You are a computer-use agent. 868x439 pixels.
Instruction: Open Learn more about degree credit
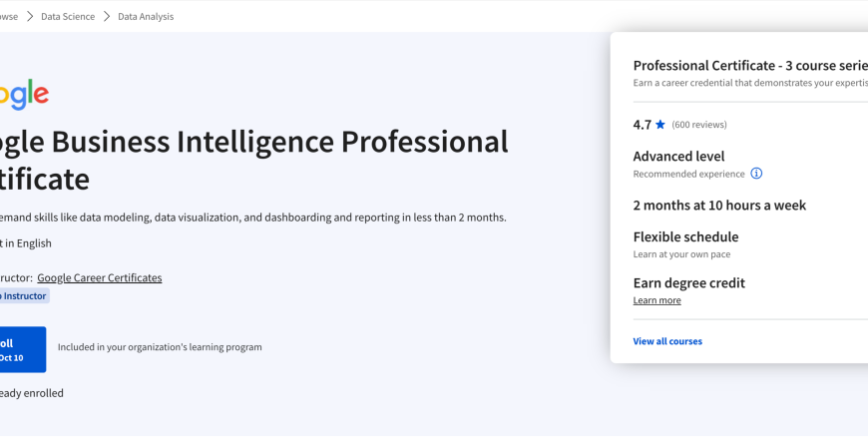pyautogui.click(x=657, y=300)
